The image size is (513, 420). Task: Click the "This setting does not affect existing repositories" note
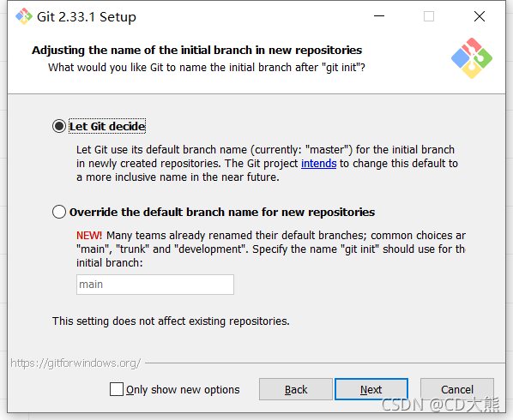tap(171, 321)
